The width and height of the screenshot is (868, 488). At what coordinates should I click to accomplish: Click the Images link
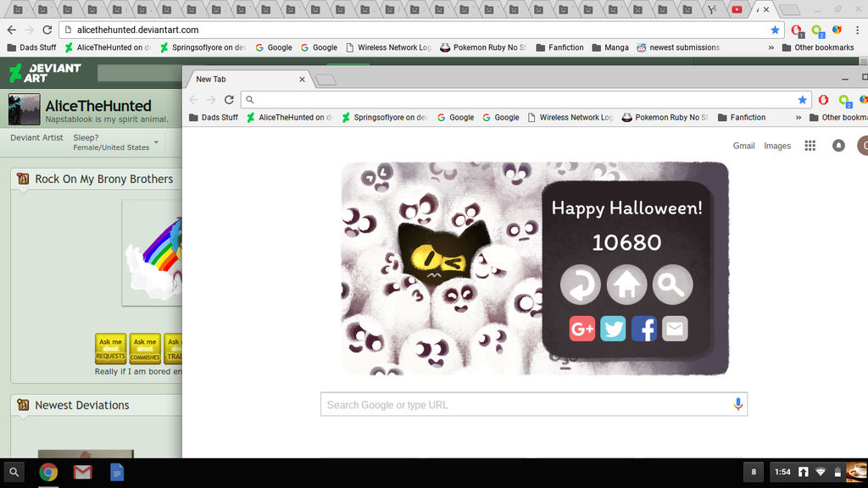777,146
